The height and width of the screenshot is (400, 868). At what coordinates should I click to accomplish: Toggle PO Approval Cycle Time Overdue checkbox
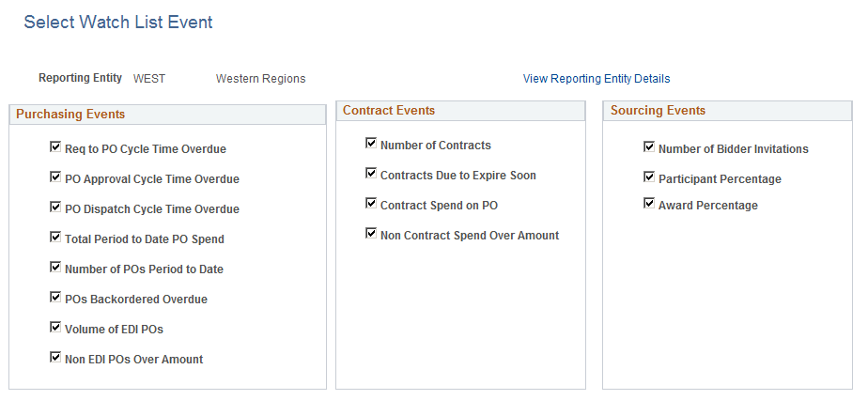pyautogui.click(x=55, y=177)
